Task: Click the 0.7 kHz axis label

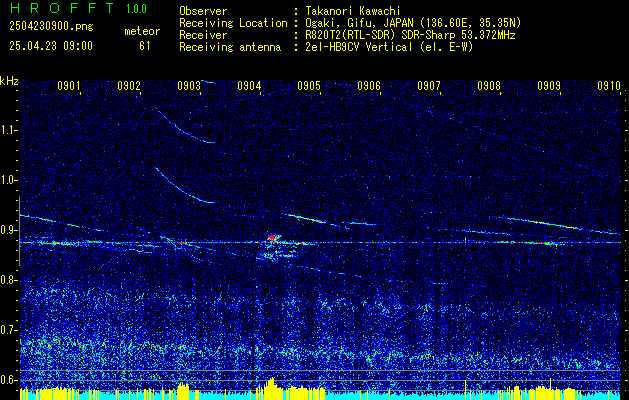Action: (x=9, y=330)
